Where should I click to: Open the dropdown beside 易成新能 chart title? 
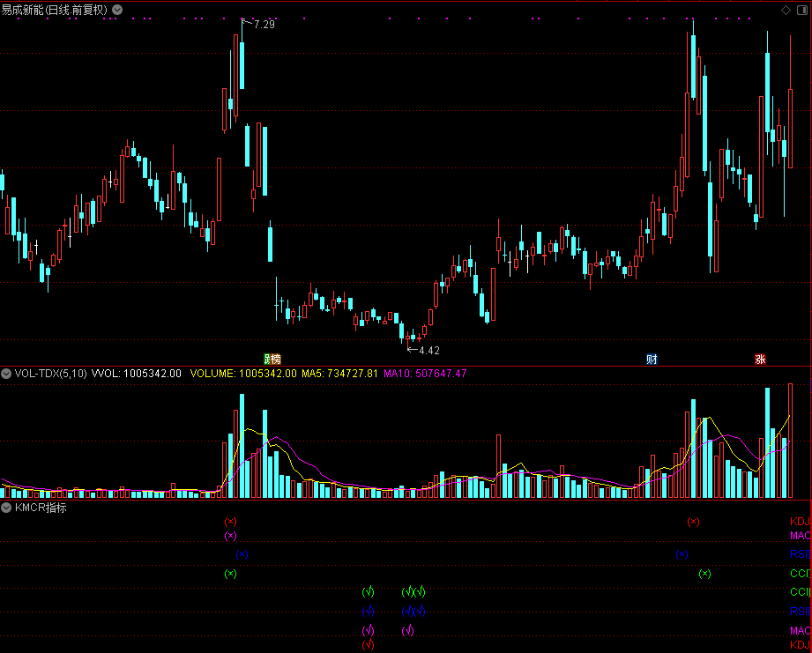tap(117, 10)
